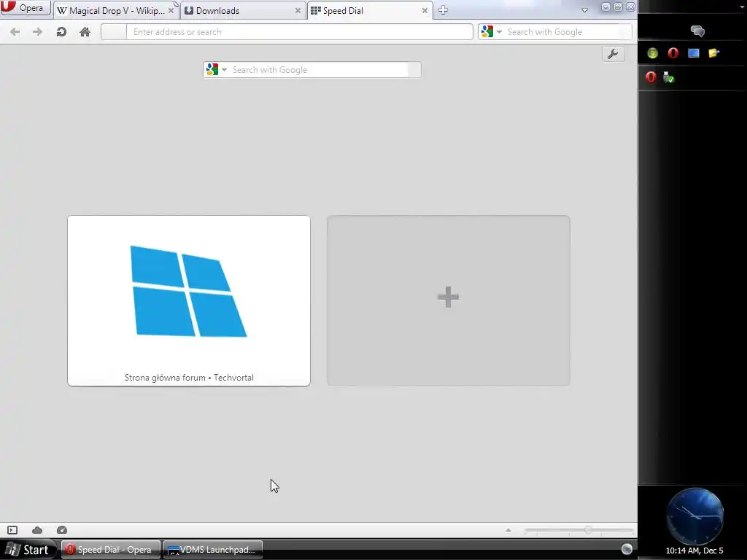
Task: Open Speed Dial configuration with the wrench icon
Action: click(x=613, y=54)
